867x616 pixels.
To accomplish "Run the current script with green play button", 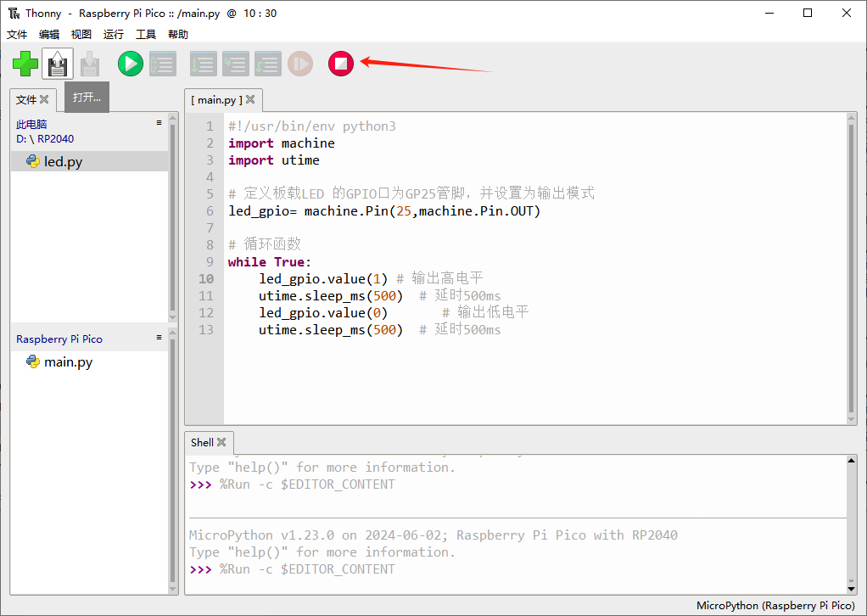I will 131,64.
